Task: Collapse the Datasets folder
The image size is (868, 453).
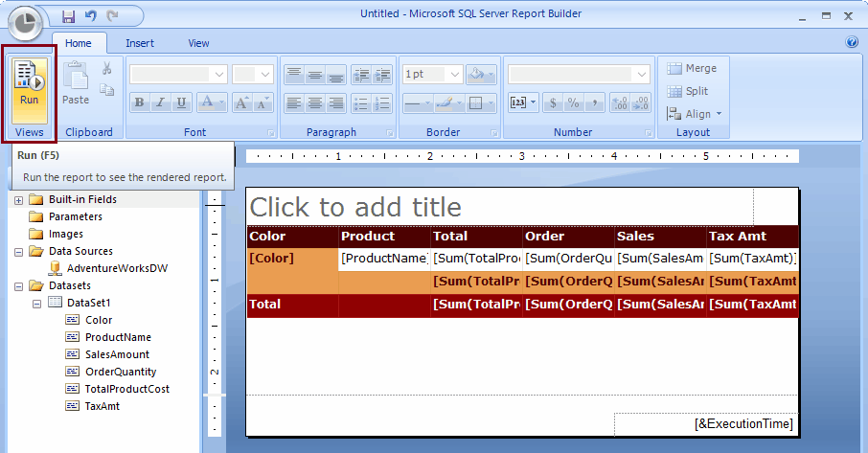Action: [x=18, y=286]
